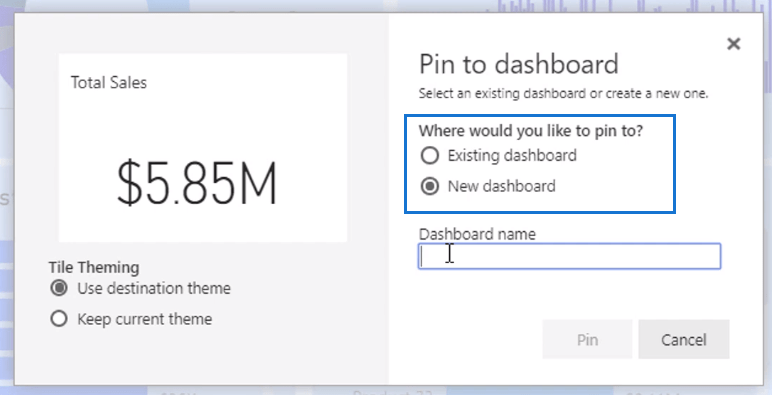The width and height of the screenshot is (772, 395).
Task: Click the 'Use destination theme' label text
Action: (x=154, y=288)
